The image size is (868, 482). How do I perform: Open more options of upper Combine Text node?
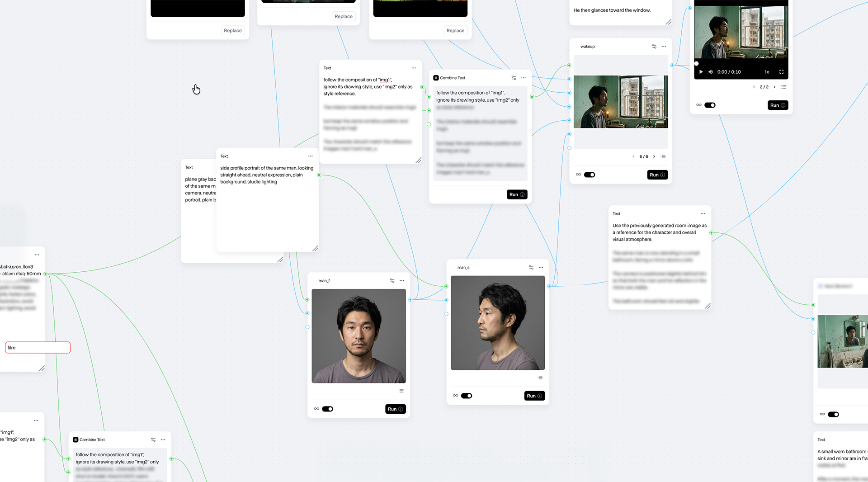click(523, 78)
